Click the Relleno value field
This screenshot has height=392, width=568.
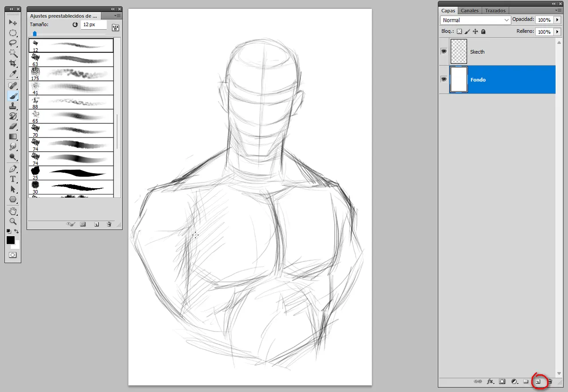point(544,32)
